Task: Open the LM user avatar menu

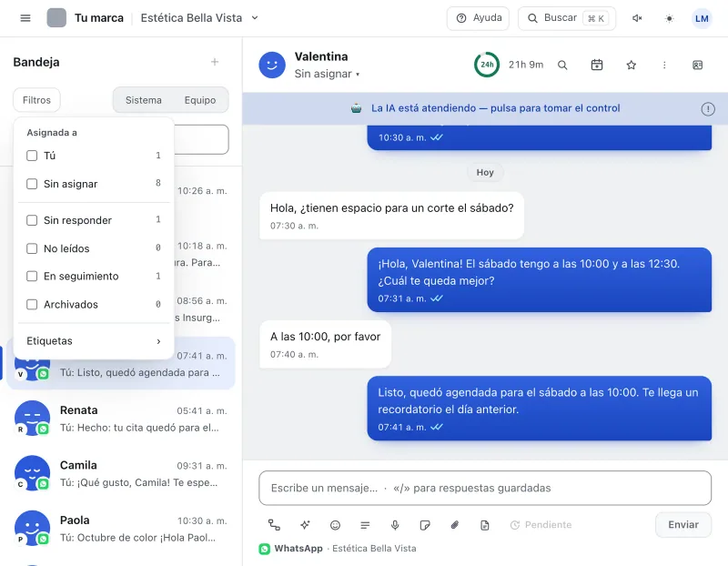Action: point(702,18)
